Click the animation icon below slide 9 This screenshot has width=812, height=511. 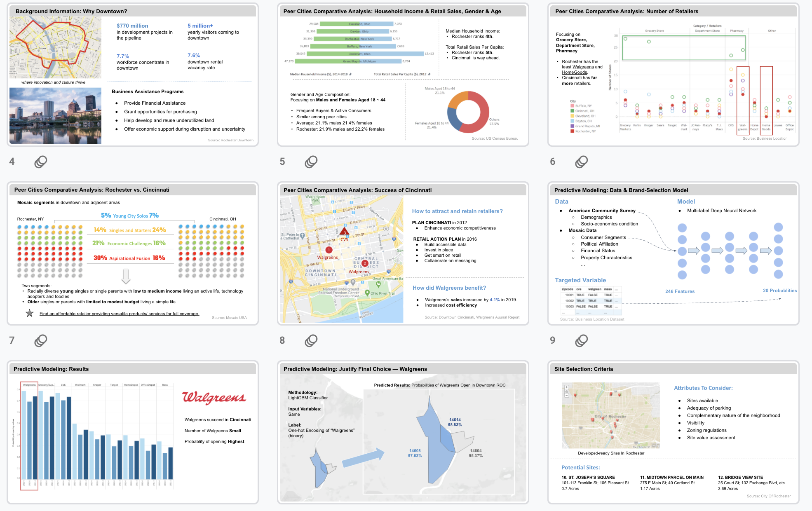582,340
